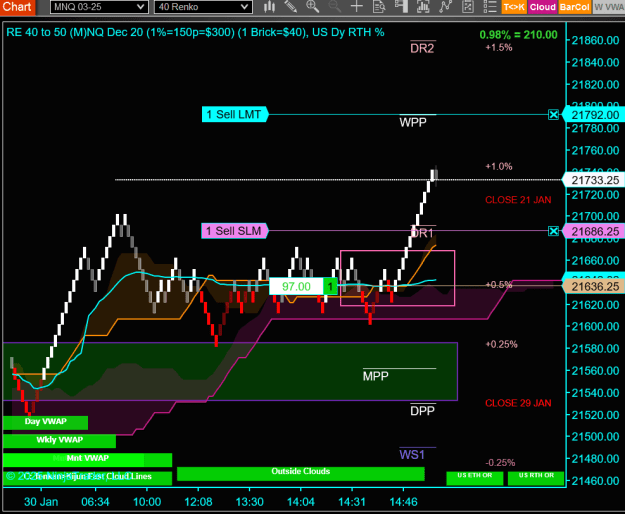625x514 pixels.
Task: Click the 21733.25 current price marker
Action: [x=595, y=180]
